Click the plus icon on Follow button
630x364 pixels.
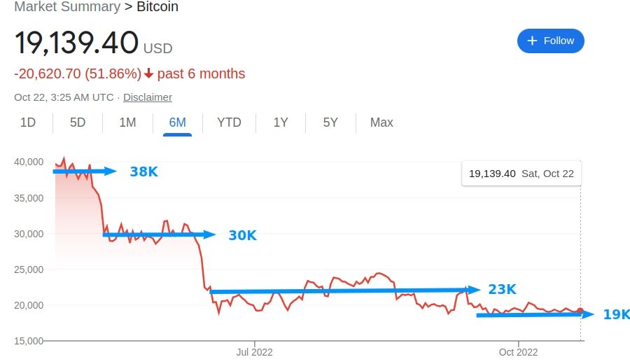532,41
